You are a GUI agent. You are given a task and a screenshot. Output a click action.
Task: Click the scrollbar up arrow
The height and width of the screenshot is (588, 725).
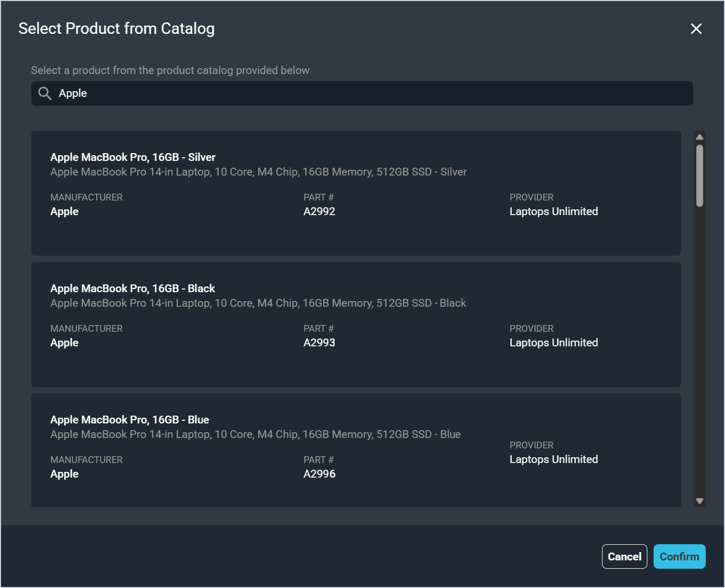[x=699, y=137]
